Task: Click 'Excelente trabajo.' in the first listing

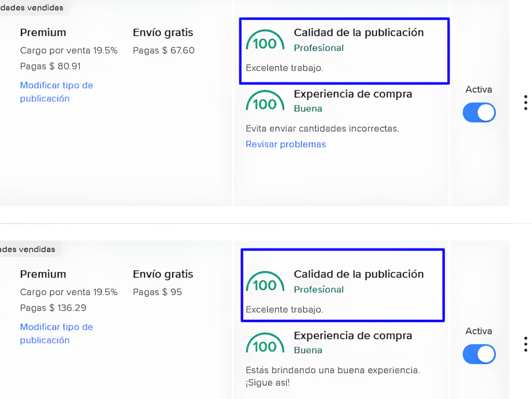Action: coord(284,68)
